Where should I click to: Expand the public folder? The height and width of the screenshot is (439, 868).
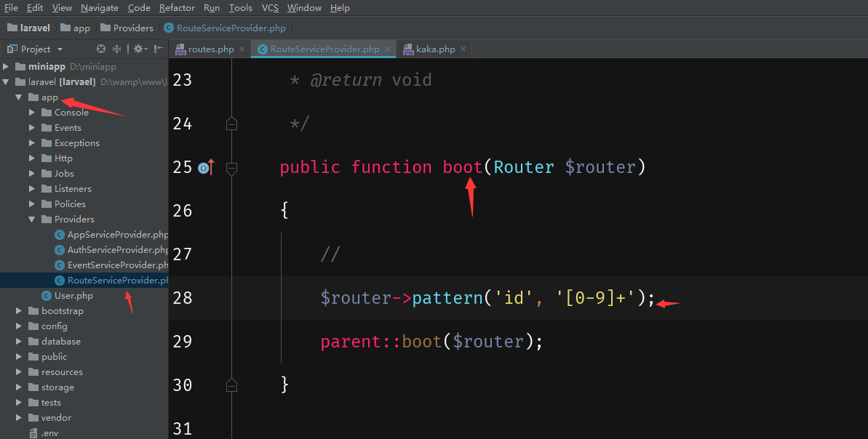pyautogui.click(x=19, y=357)
